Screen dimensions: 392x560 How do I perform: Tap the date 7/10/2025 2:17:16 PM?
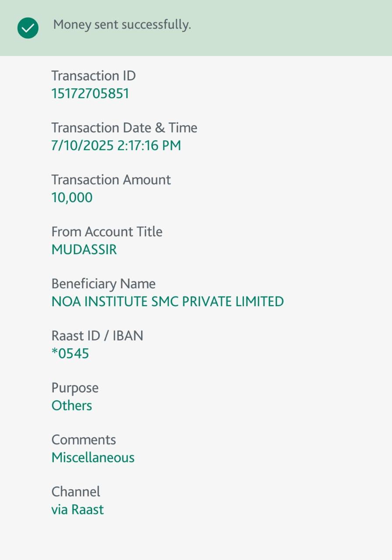(x=116, y=145)
